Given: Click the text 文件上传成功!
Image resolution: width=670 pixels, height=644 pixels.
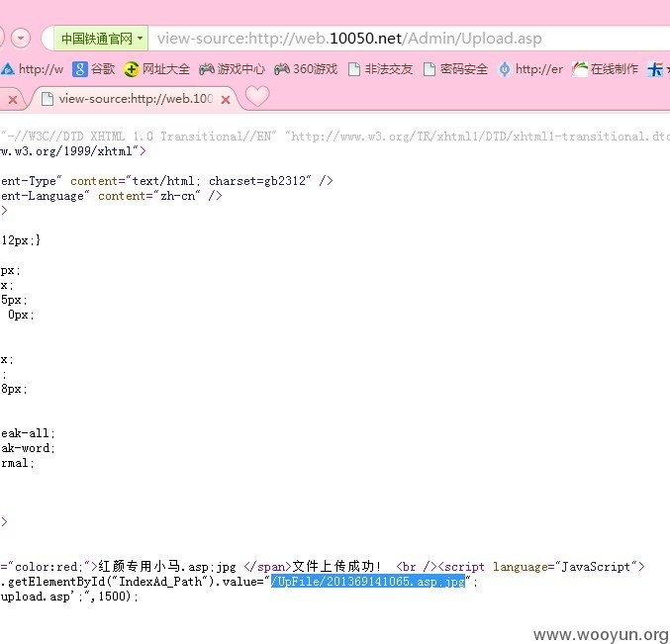Looking at the screenshot, I should pos(336,566).
